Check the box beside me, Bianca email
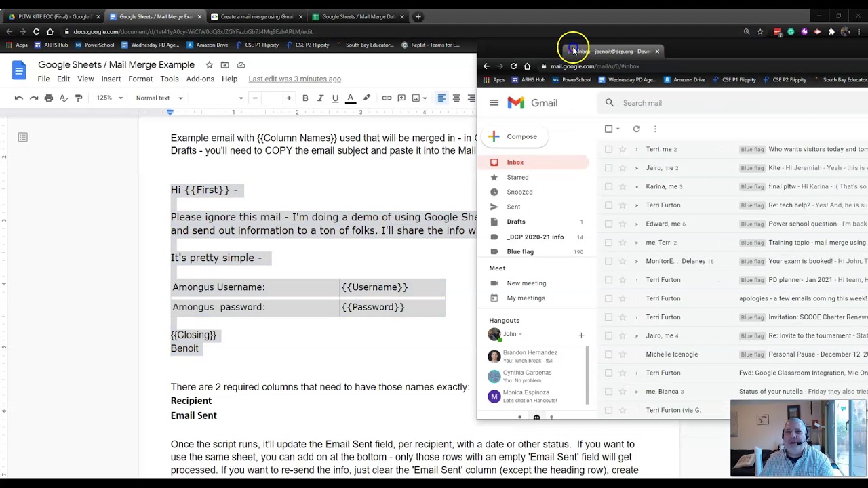The height and width of the screenshot is (488, 868). point(608,392)
